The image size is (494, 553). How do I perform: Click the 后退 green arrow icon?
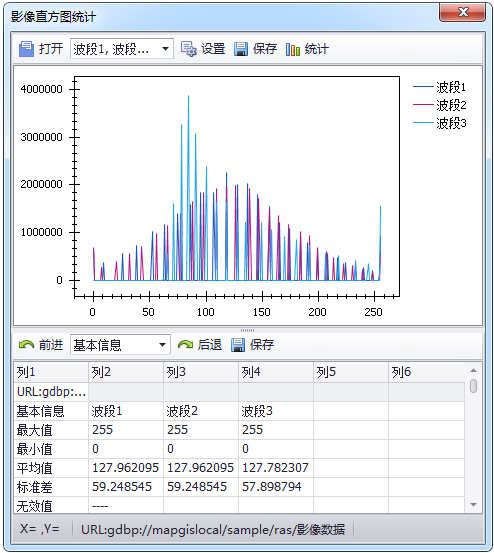185,345
